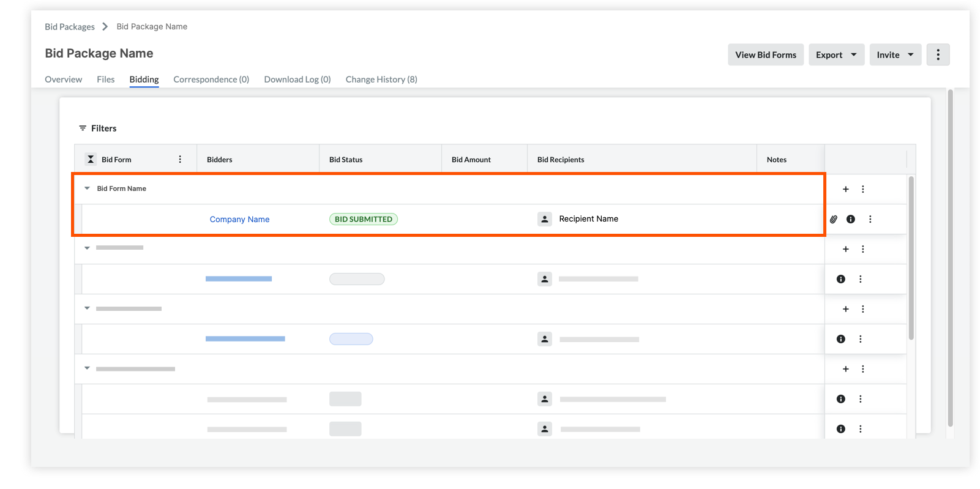The width and height of the screenshot is (980, 489).
Task: Collapse the Bid Form Name group
Action: coord(87,189)
